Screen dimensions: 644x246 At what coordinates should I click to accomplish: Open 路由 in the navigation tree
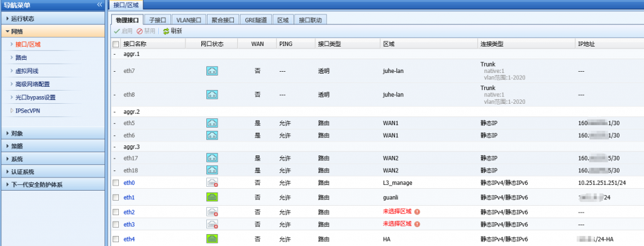21,57
